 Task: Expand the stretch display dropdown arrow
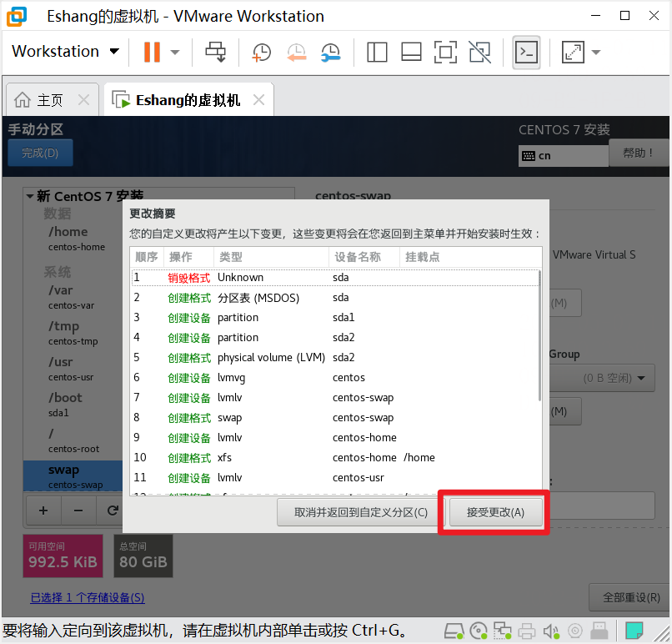tap(596, 53)
